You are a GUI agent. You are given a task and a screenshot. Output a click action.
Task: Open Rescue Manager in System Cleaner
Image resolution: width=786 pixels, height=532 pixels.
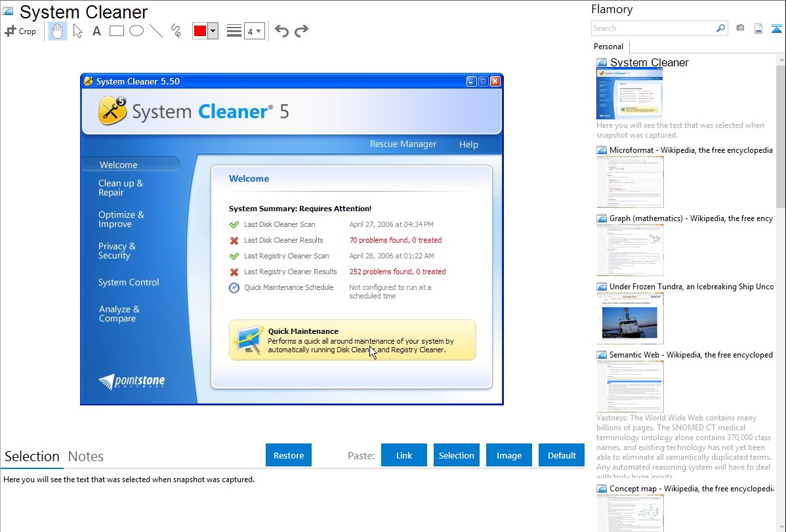[x=403, y=144]
